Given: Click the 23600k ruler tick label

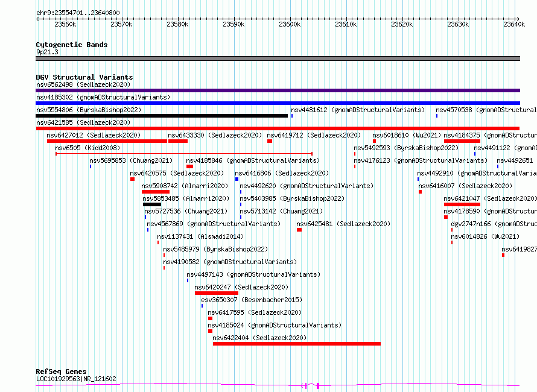Looking at the screenshot, I should [x=290, y=24].
